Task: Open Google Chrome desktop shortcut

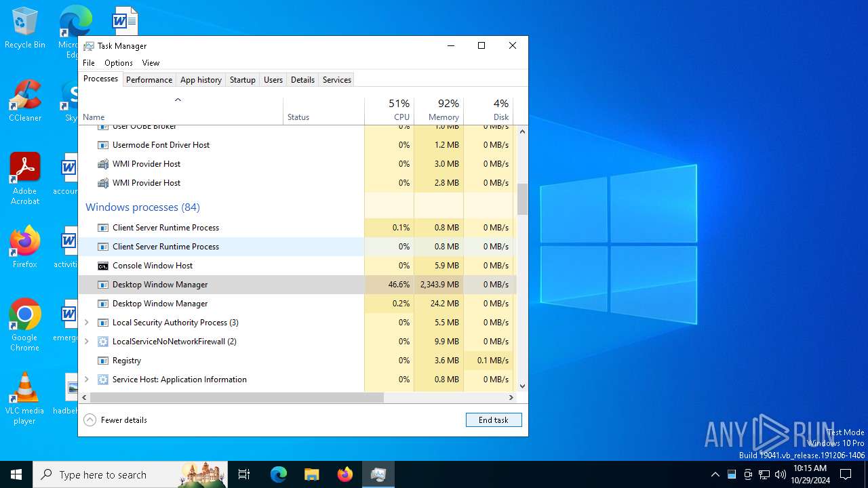Action: click(x=25, y=325)
